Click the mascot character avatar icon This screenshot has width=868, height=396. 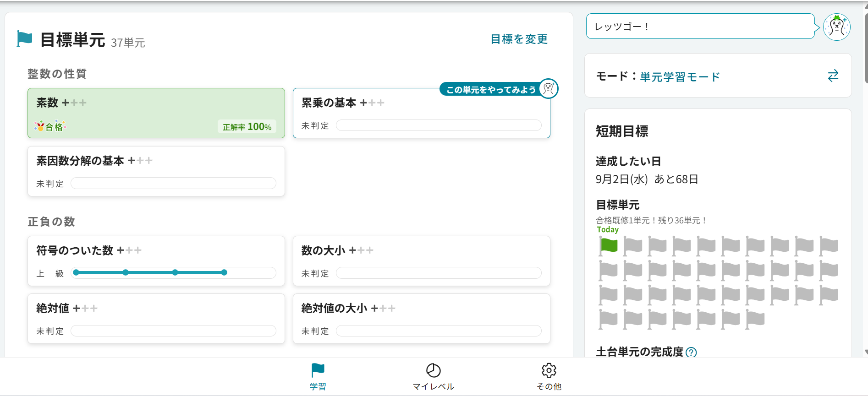(837, 27)
